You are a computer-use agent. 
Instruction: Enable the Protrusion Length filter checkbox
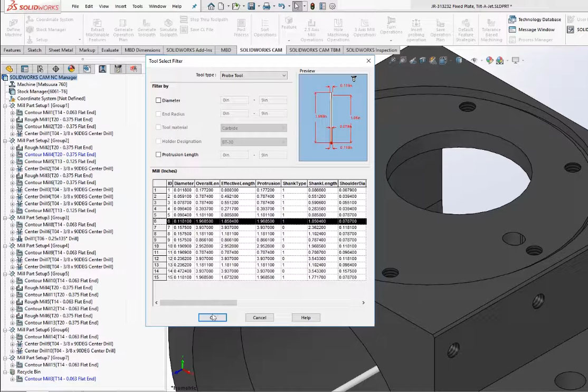coord(158,155)
